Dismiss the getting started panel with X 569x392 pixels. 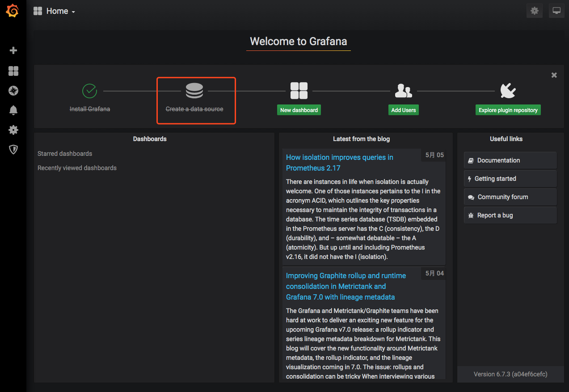pos(554,75)
